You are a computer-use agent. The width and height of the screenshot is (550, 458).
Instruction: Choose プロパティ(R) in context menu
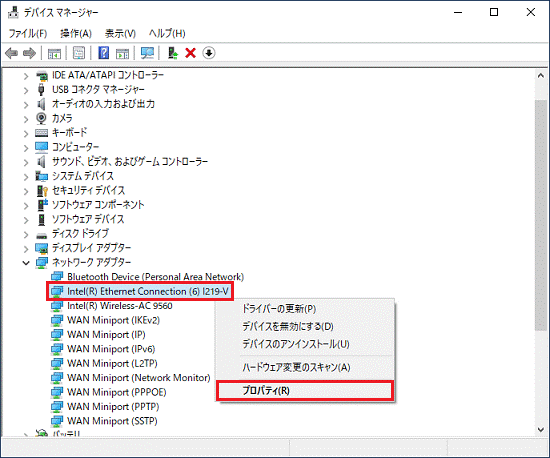pyautogui.click(x=305, y=391)
